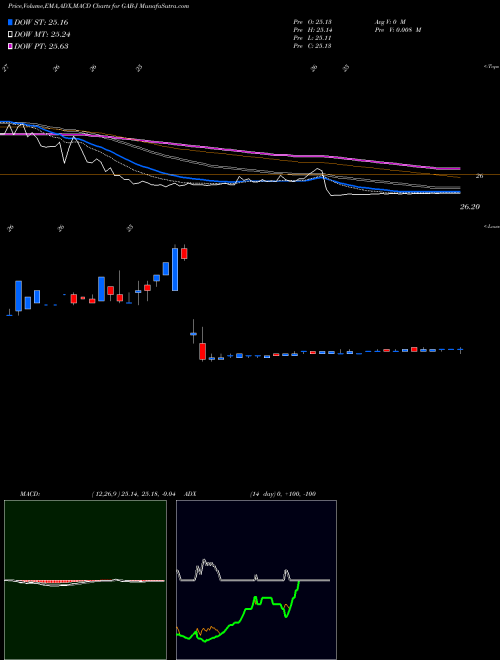Image resolution: width=500 pixels, height=660 pixels.
Task: Click the 26.20 price label
Action: coord(470,207)
